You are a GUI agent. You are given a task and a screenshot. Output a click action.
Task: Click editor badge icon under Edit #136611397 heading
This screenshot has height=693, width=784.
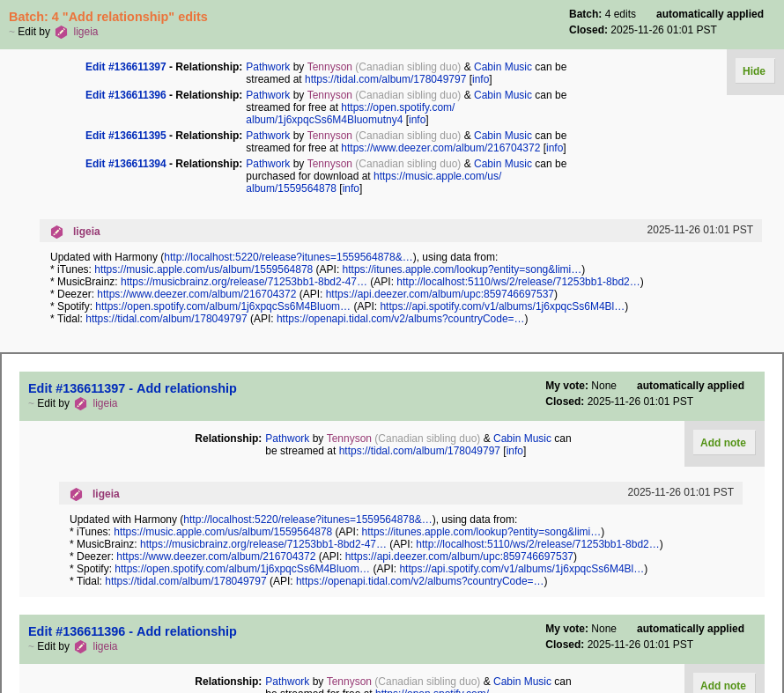pos(80,403)
